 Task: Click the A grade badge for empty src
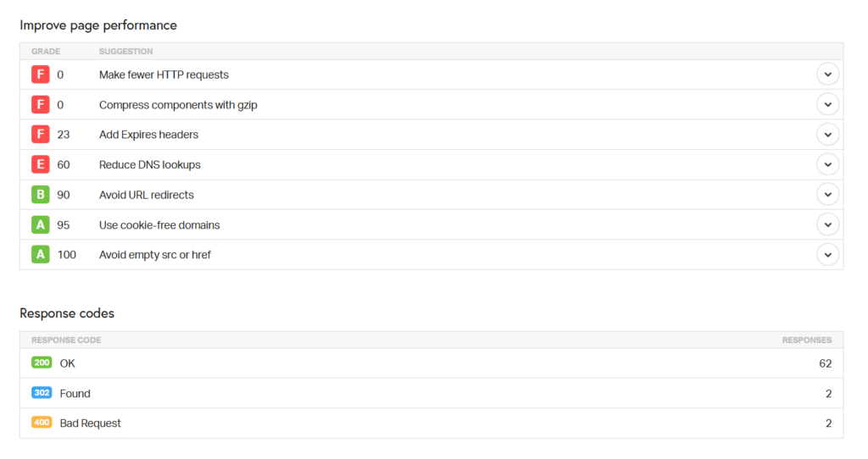[41, 254]
